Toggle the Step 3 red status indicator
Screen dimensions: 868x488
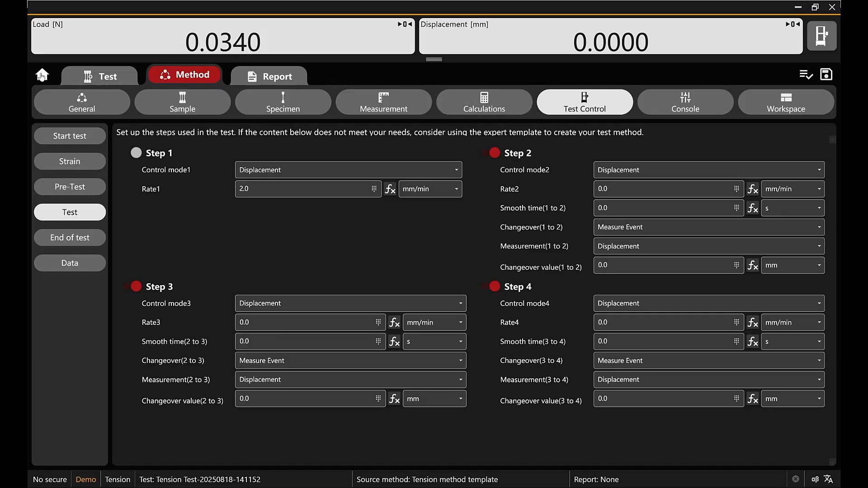tap(136, 286)
